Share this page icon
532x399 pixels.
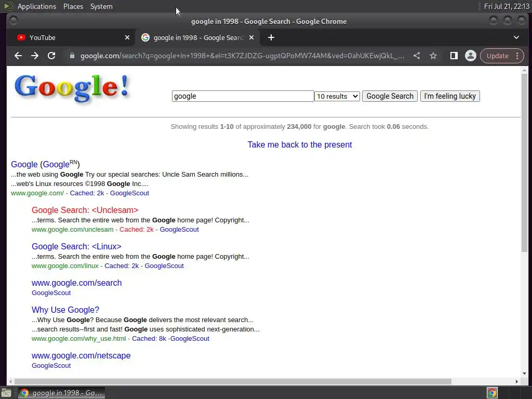click(x=417, y=56)
